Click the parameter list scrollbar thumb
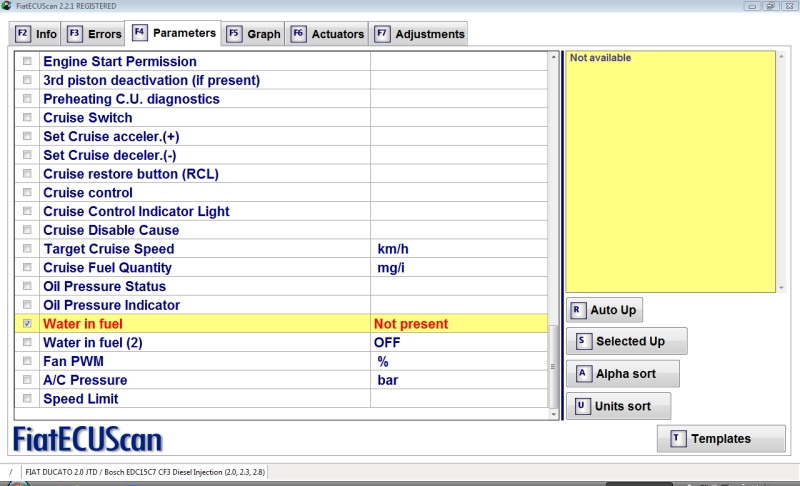Viewport: 800px width, 486px height. (554, 366)
